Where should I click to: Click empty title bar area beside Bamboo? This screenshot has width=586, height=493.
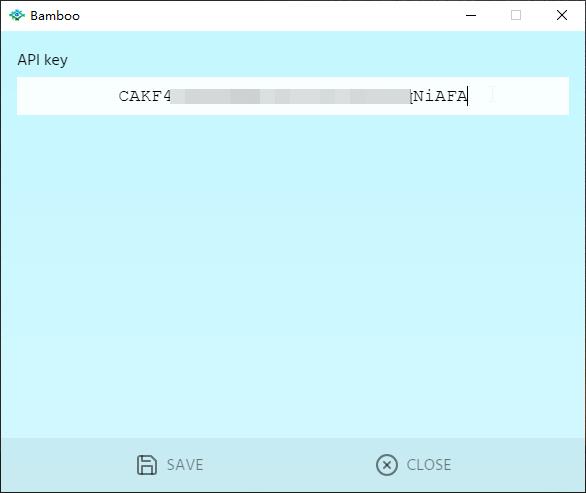[262, 15]
